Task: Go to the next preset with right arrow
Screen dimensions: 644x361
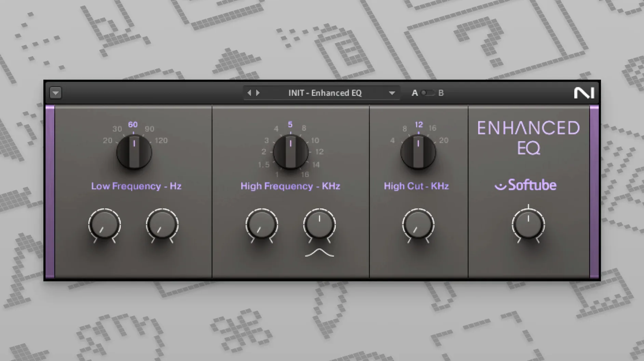Action: [258, 93]
